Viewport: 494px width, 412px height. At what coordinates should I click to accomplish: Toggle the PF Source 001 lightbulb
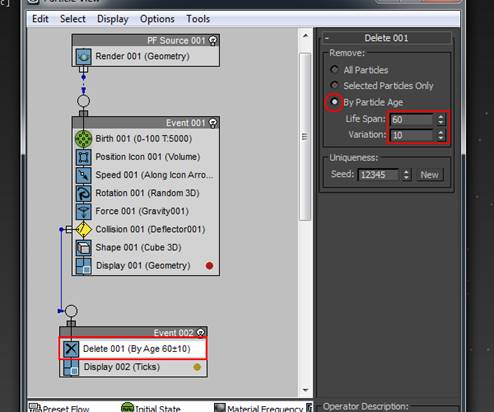[x=213, y=41]
